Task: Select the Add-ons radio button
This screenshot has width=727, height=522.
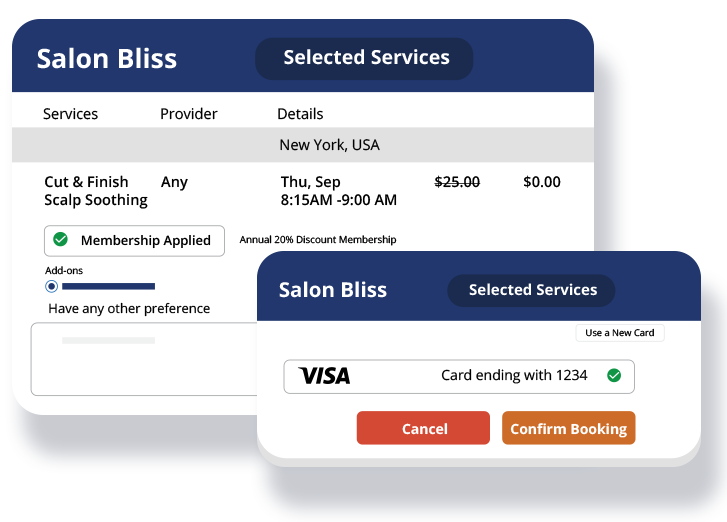Action: coord(51,286)
